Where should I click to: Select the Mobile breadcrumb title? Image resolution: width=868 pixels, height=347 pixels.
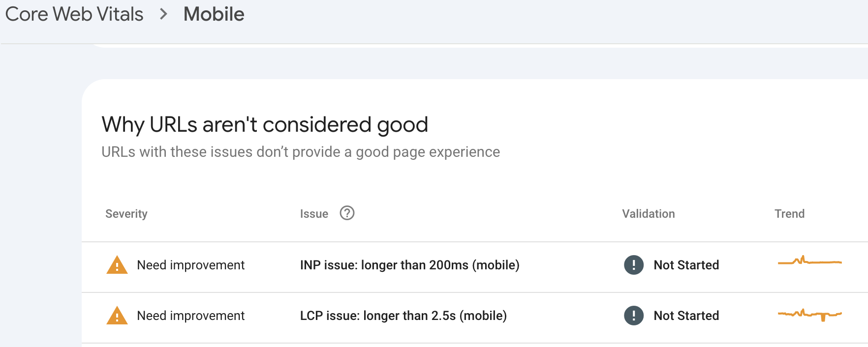tap(214, 14)
